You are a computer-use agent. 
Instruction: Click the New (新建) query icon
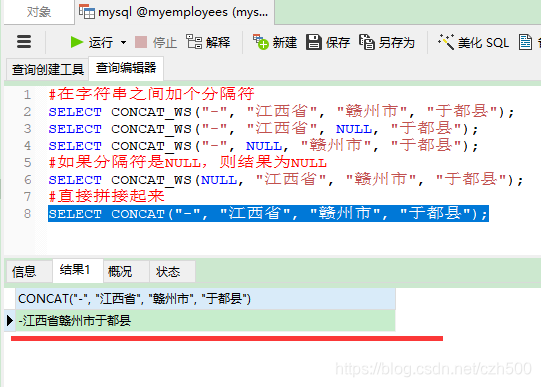click(x=260, y=42)
